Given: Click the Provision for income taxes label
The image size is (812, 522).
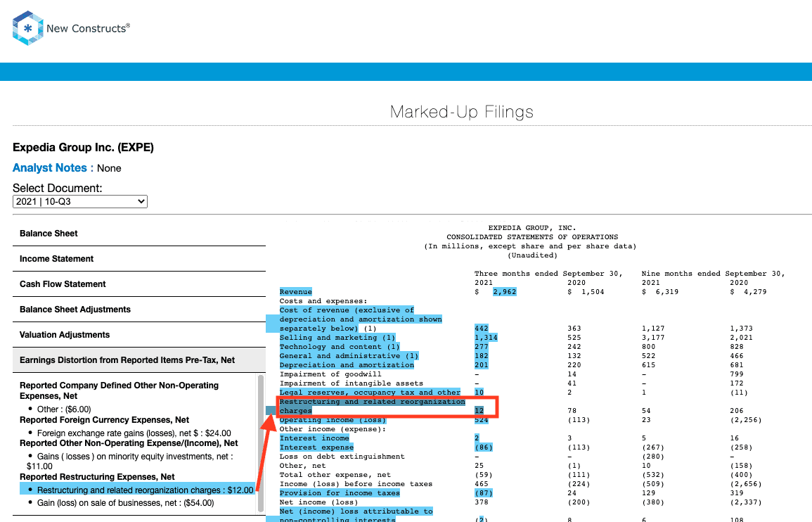Looking at the screenshot, I should pyautogui.click(x=340, y=493).
